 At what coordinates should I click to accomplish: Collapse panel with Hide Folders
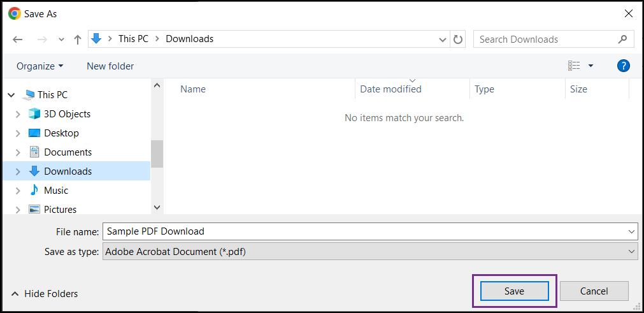(x=45, y=294)
